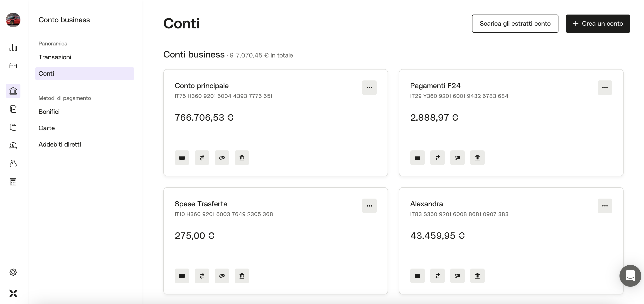Open the options menu on Pagamenti F24
644x304 pixels.
coord(605,88)
